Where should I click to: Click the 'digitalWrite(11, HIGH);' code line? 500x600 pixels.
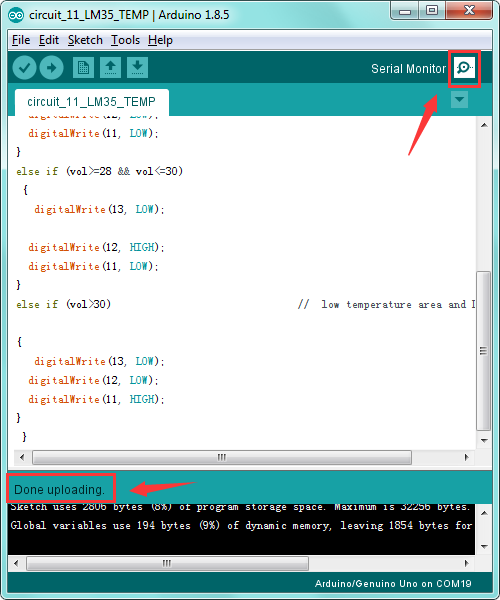pos(96,399)
